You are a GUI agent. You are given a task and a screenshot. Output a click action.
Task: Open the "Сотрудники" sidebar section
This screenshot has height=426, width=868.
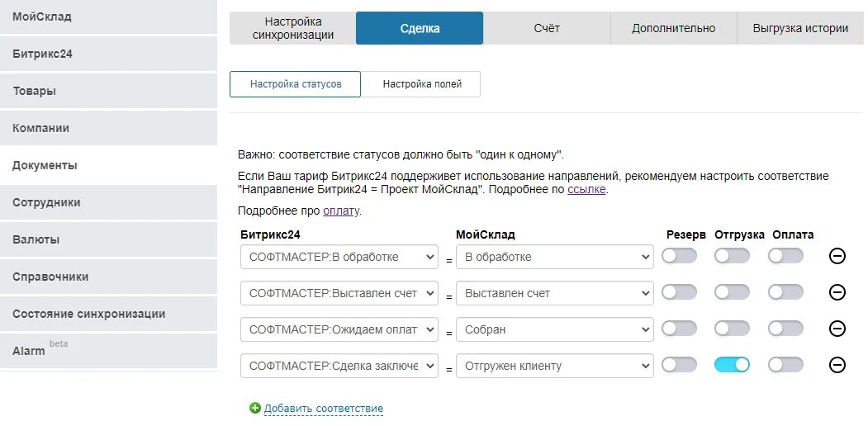click(108, 202)
